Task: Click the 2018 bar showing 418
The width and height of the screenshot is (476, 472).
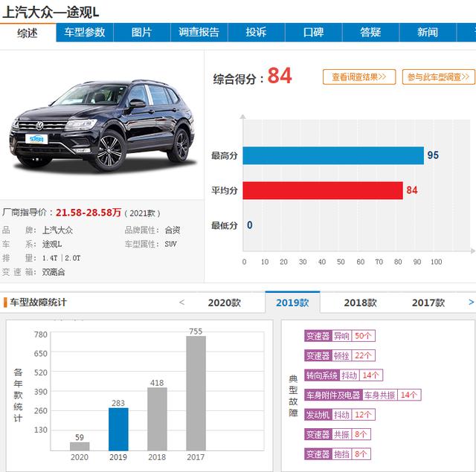Action: point(157,419)
